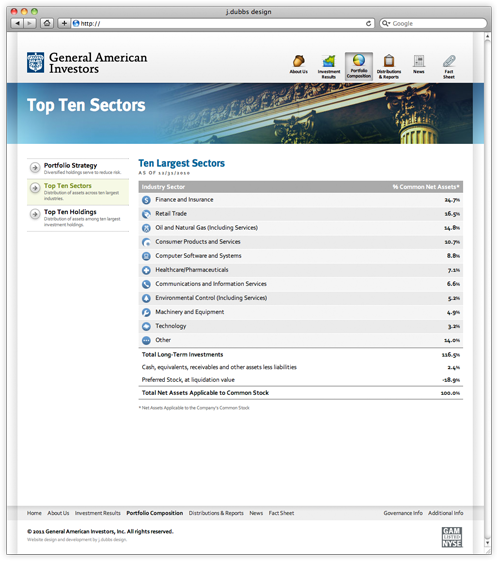Click Industry Sector column header

tap(163, 187)
